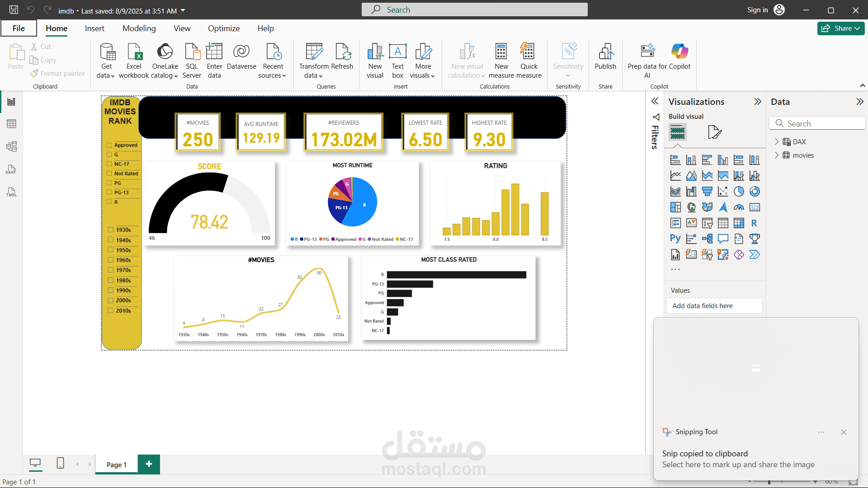The width and height of the screenshot is (868, 488).
Task: Select the Page 1 tab
Action: click(x=116, y=465)
